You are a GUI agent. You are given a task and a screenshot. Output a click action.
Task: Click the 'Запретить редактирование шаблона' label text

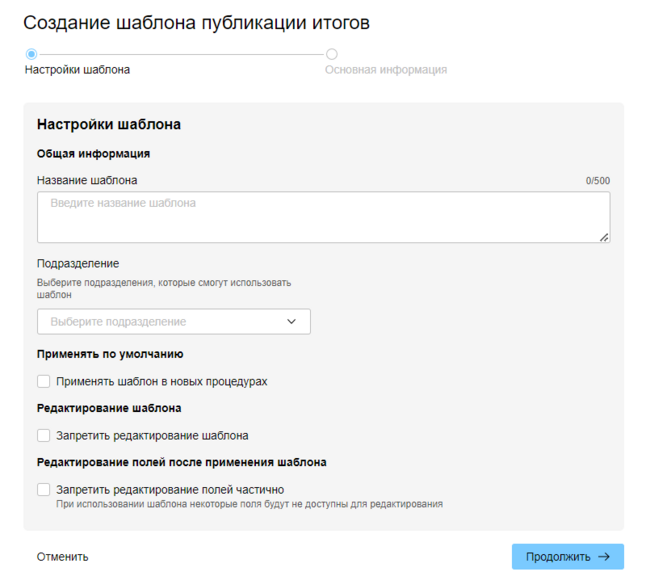152,436
